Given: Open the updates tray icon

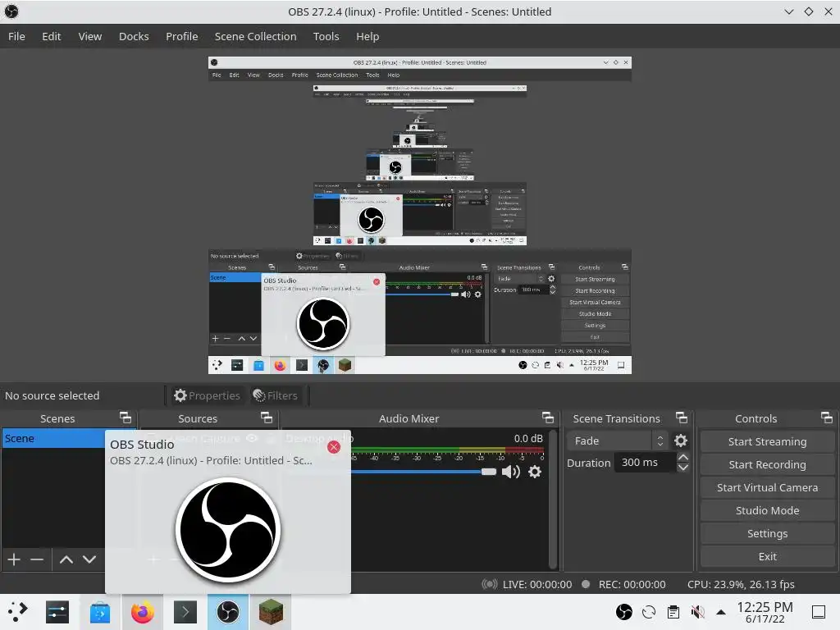Looking at the screenshot, I should pyautogui.click(x=649, y=612).
